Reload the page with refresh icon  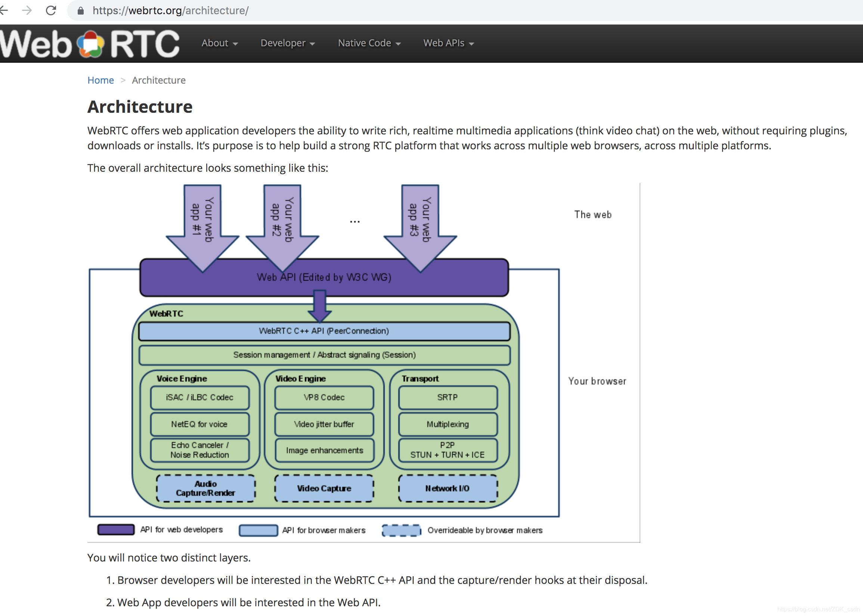pos(51,10)
